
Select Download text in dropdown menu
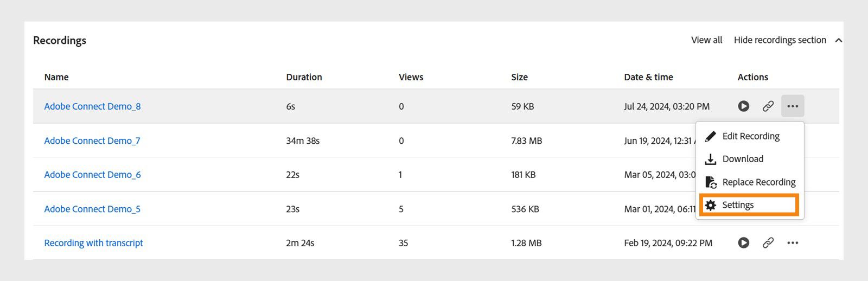(x=743, y=159)
